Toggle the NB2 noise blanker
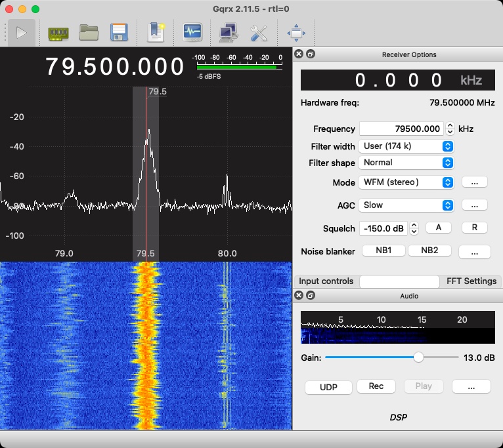 [x=429, y=251]
